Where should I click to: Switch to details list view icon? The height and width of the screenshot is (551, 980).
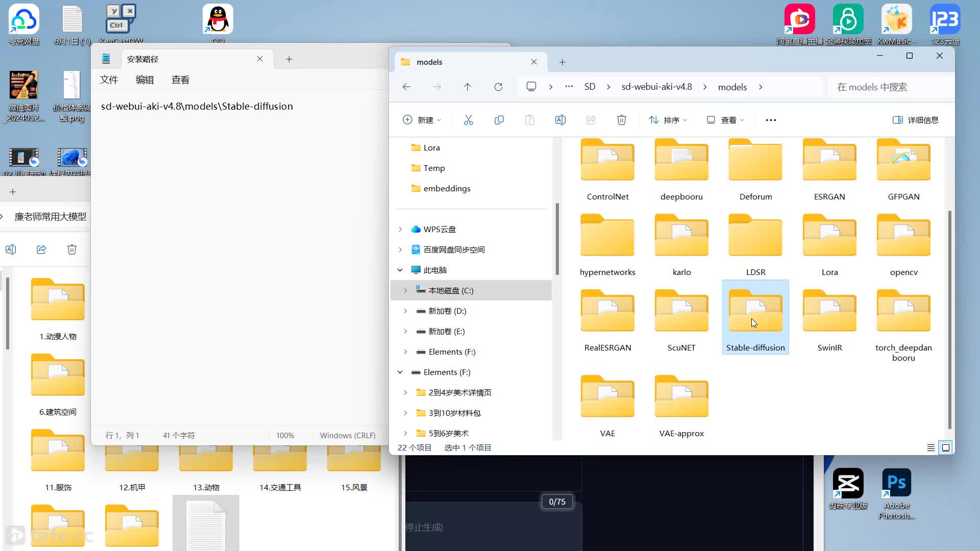931,447
